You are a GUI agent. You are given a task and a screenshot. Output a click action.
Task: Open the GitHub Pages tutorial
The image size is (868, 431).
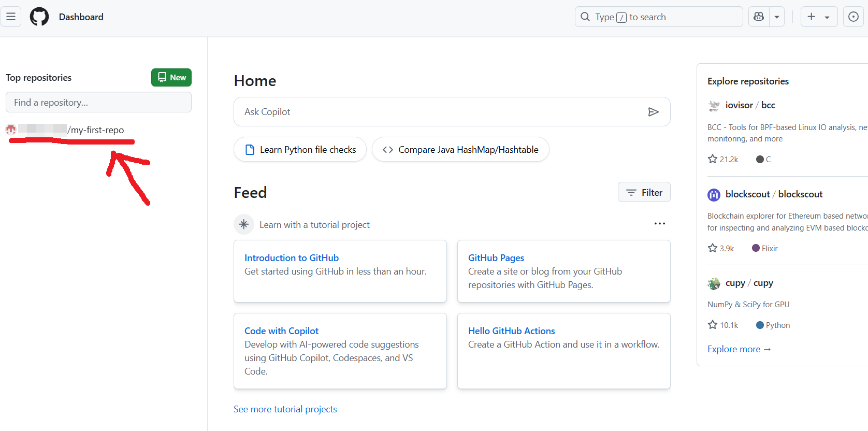pyautogui.click(x=496, y=257)
